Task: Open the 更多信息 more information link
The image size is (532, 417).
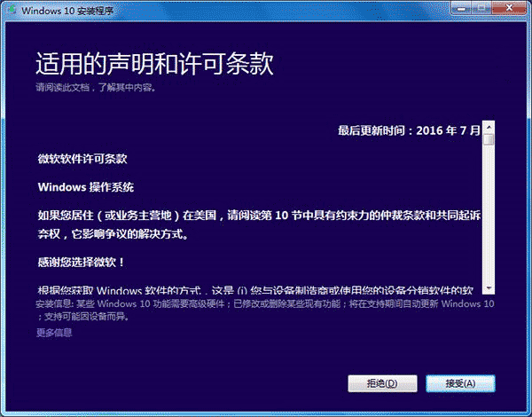Action: (x=54, y=333)
